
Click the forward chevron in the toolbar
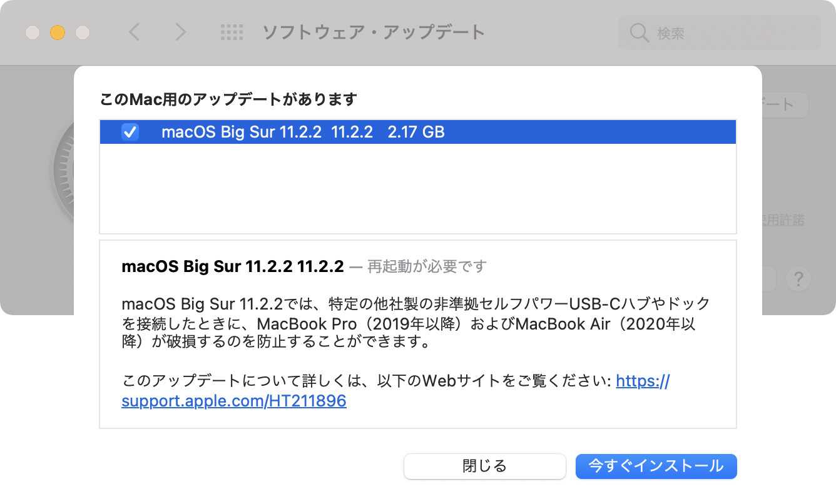pyautogui.click(x=180, y=32)
